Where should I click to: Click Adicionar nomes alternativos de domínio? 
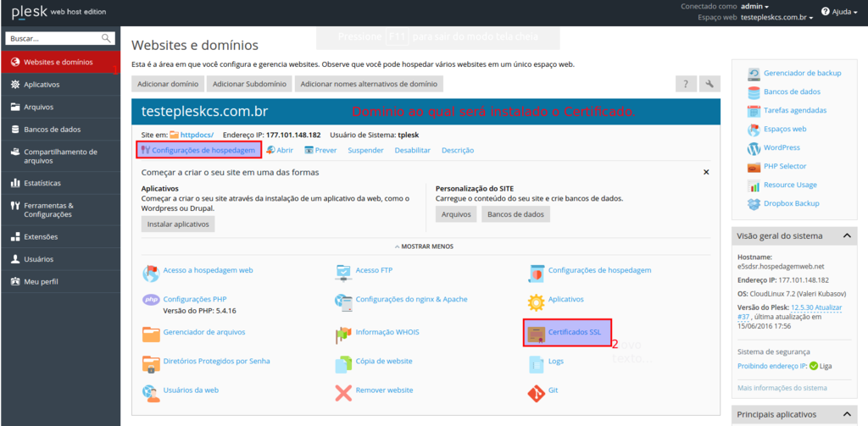pos(369,84)
